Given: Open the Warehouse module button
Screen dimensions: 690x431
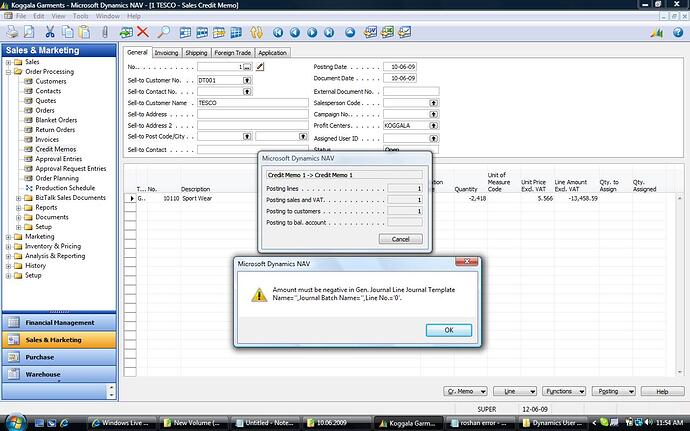Looking at the screenshot, I should [59, 374].
